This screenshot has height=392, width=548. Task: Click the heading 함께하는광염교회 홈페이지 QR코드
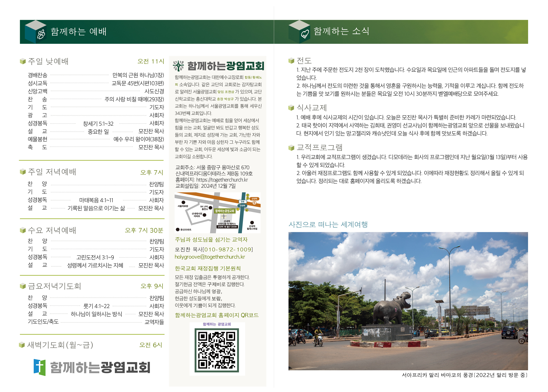(217, 315)
